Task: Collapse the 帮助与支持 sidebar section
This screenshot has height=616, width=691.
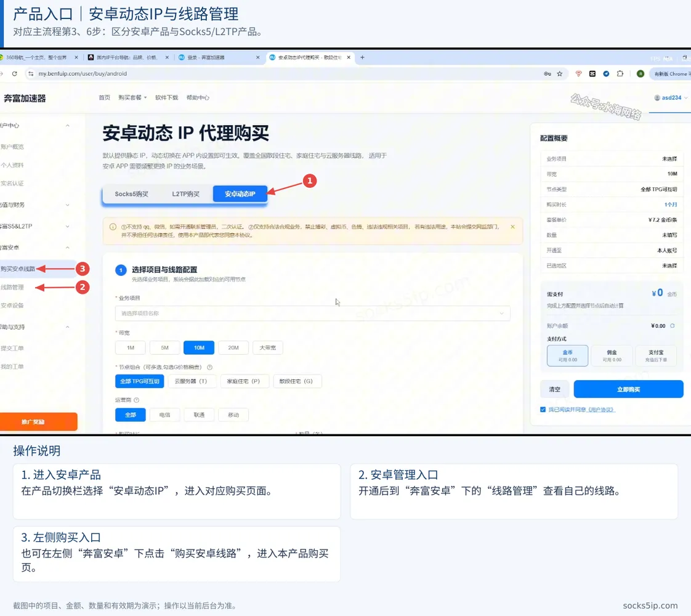Action: pos(35,327)
